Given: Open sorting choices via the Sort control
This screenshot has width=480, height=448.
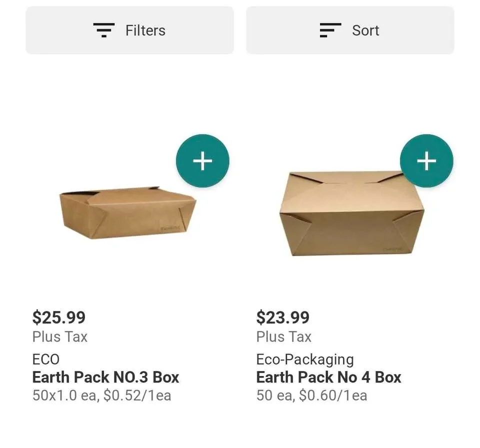Looking at the screenshot, I should point(350,30).
